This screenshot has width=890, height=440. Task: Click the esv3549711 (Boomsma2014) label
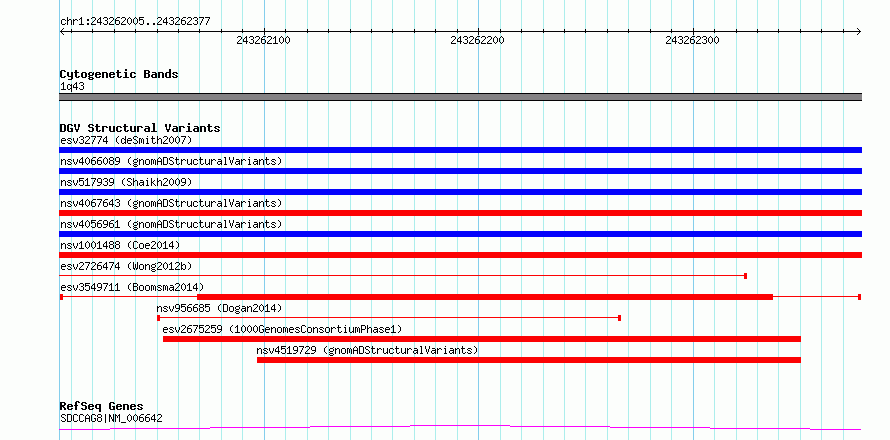tap(132, 287)
